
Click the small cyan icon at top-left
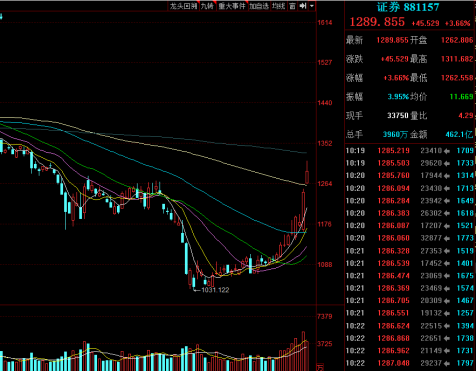[1, 16]
